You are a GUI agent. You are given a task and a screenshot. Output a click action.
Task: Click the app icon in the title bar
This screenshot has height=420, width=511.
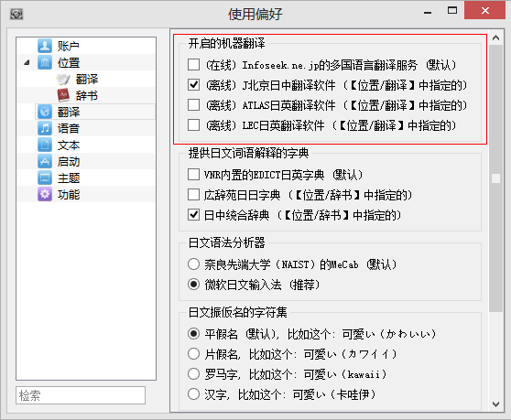coord(16,14)
